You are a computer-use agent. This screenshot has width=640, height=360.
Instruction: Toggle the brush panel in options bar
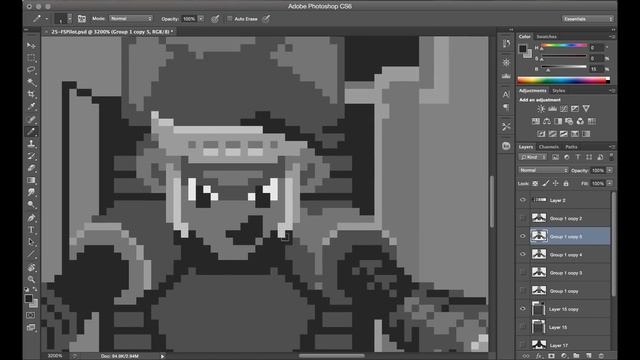tap(82, 19)
